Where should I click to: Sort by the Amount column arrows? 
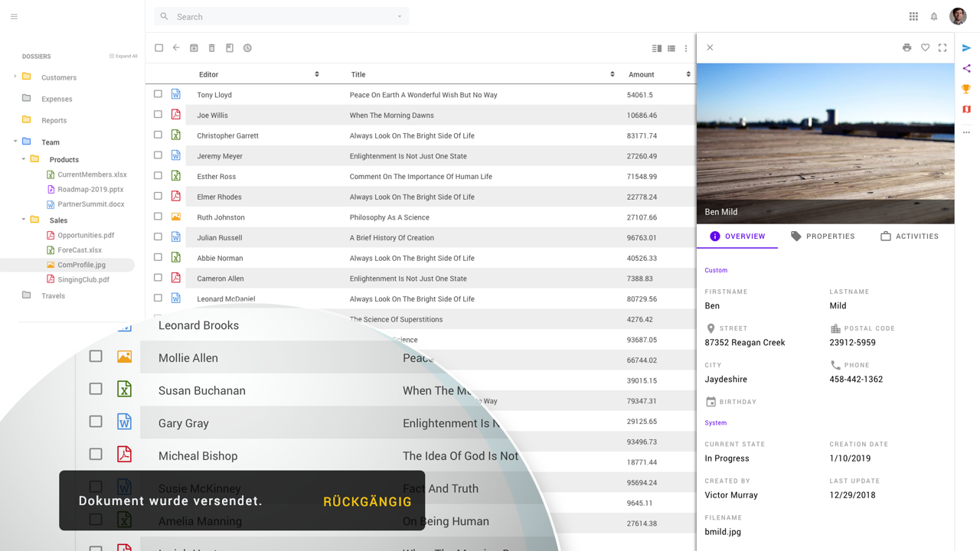click(688, 74)
